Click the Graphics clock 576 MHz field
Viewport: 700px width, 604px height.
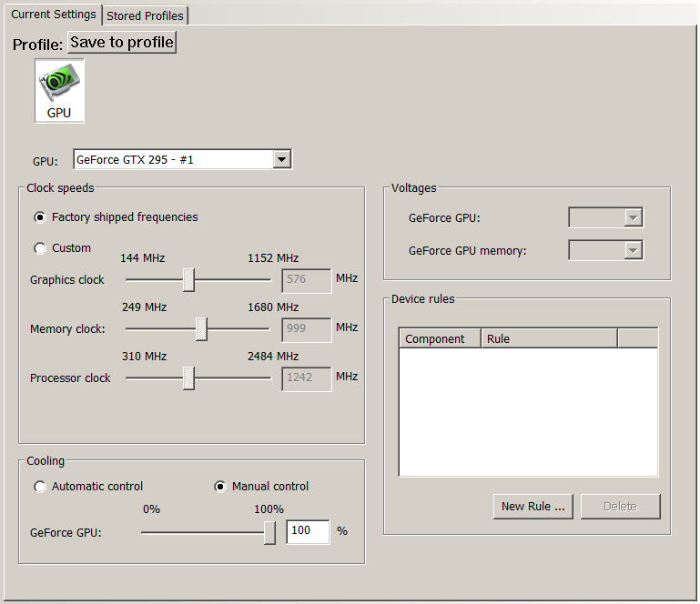point(307,280)
